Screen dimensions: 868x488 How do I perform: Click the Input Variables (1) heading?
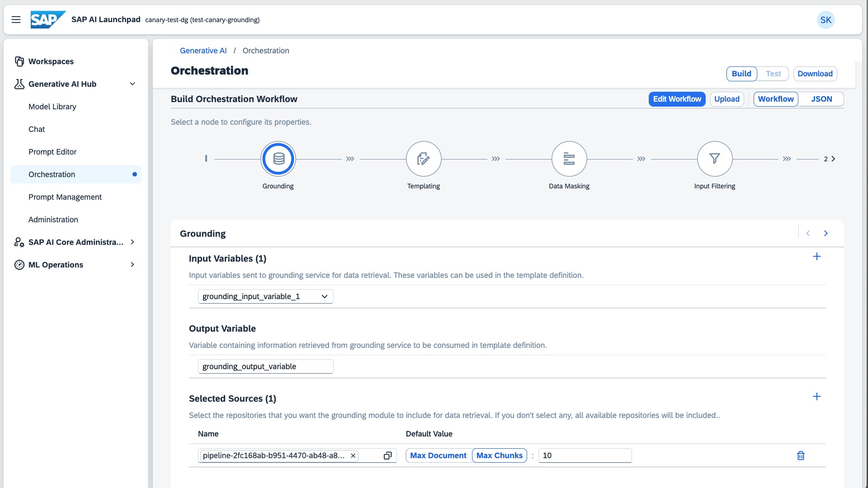click(227, 258)
